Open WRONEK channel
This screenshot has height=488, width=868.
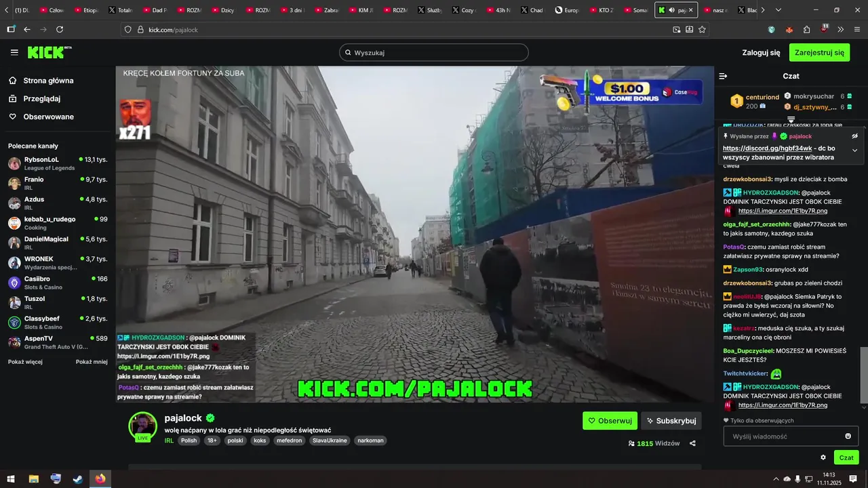[58, 263]
